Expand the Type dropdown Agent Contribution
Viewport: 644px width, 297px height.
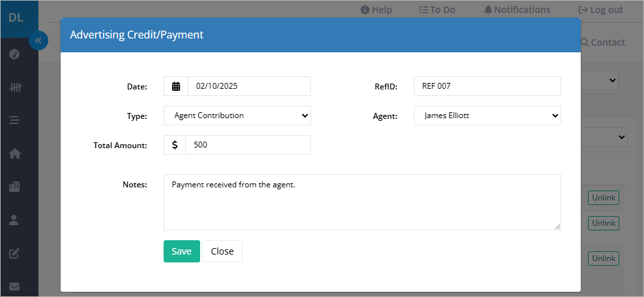(x=237, y=116)
